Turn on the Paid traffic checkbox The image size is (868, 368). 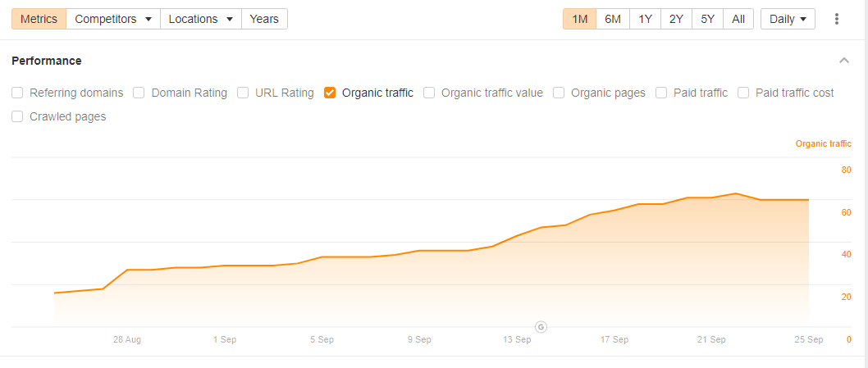(x=661, y=93)
